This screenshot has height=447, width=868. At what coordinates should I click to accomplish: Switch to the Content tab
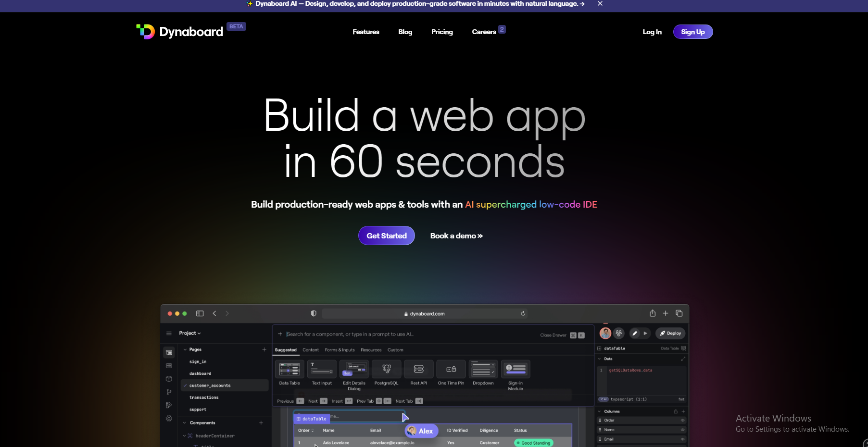[311, 350]
